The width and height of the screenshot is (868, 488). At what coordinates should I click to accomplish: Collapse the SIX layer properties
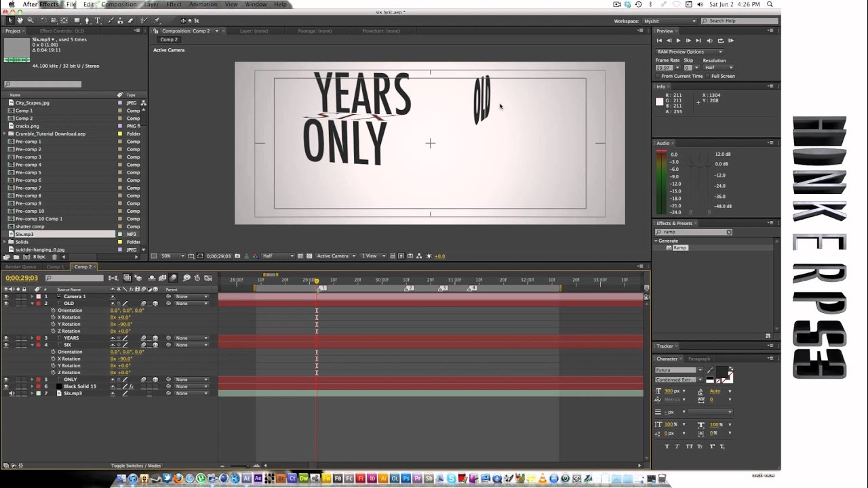pos(32,345)
